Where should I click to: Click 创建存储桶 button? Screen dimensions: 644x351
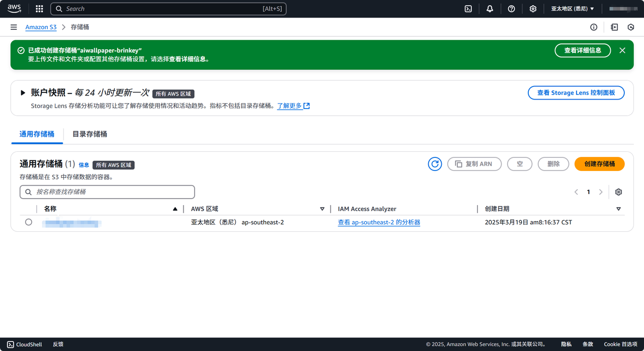pyautogui.click(x=599, y=164)
